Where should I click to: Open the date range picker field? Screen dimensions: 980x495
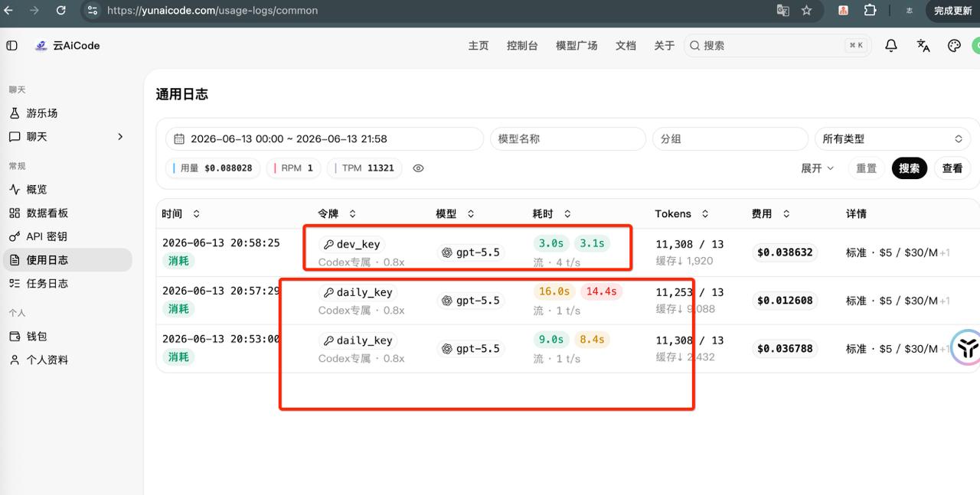tap(325, 139)
